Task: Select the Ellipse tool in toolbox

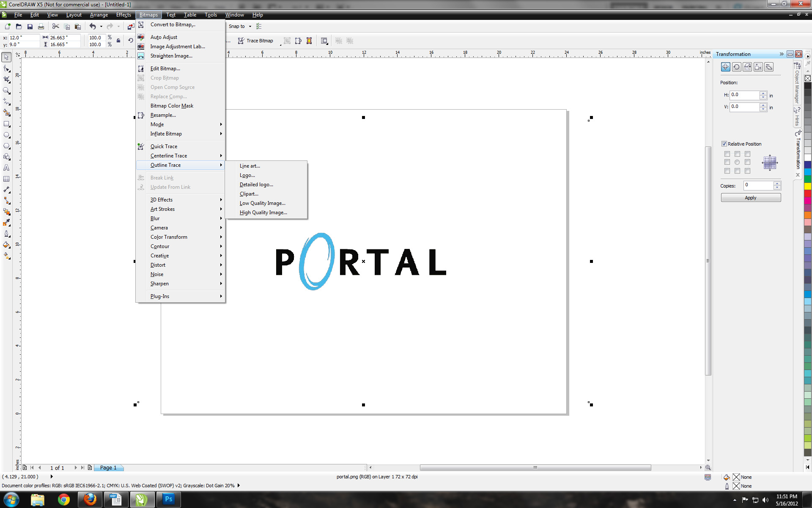Action: point(6,135)
